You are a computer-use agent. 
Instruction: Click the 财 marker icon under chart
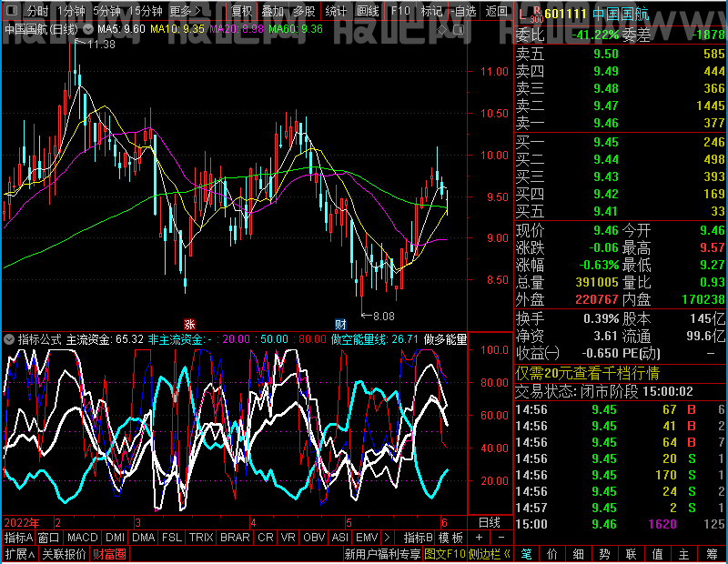[340, 324]
